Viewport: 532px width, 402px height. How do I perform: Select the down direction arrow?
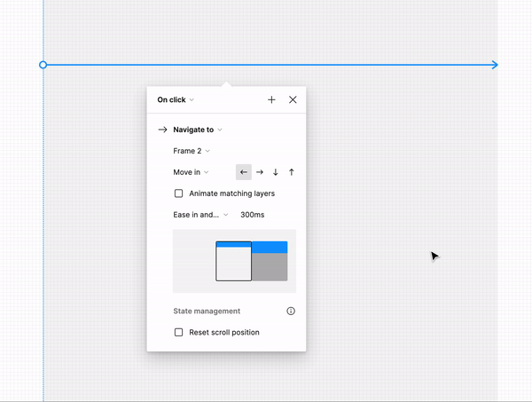click(276, 172)
